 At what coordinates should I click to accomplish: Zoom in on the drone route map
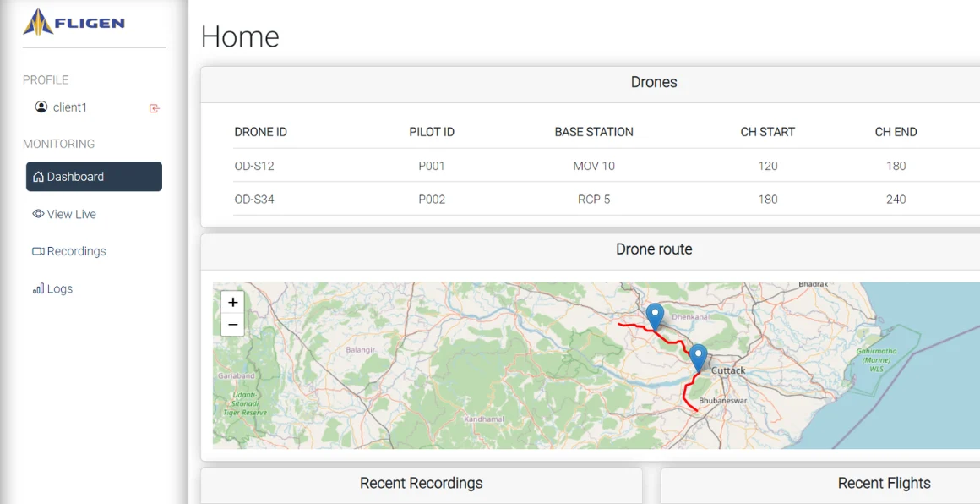(x=232, y=303)
